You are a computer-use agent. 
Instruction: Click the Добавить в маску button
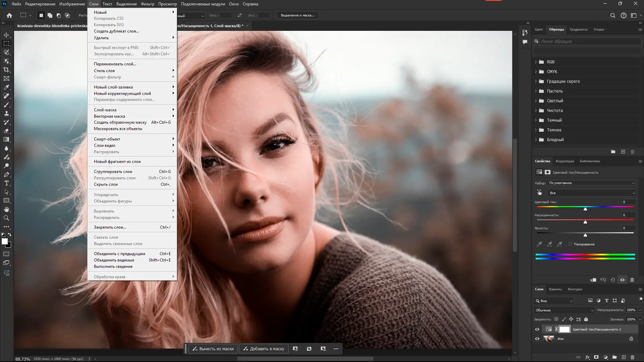pos(264,349)
